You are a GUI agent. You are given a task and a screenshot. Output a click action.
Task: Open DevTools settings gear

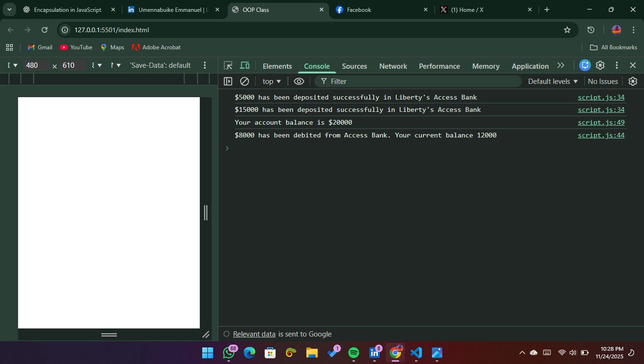point(600,65)
